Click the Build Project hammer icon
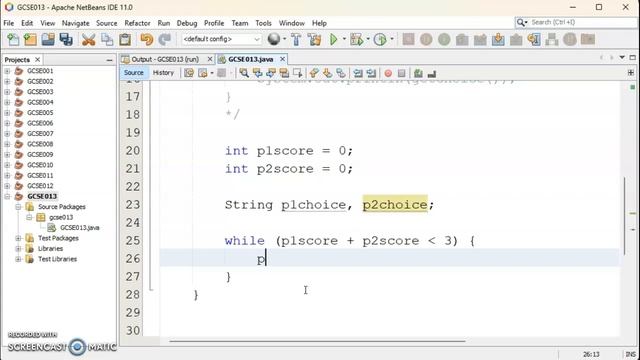This screenshot has height=360, width=640. point(296,40)
